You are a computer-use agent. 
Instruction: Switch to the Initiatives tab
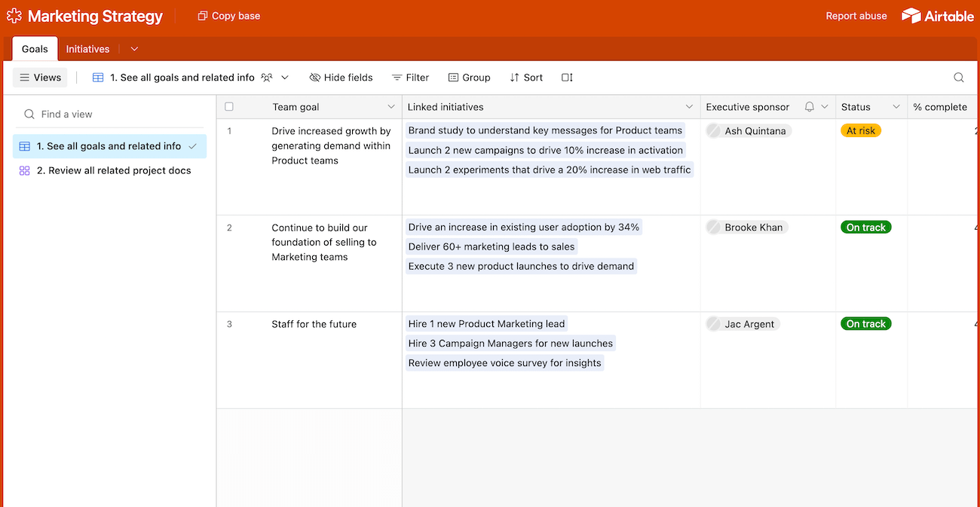87,48
